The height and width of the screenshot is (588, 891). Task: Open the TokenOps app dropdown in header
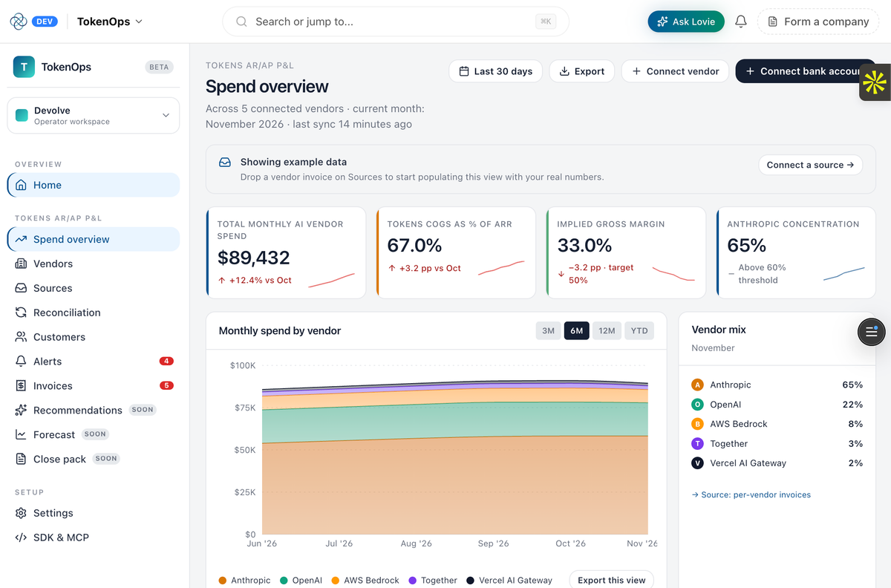[110, 22]
